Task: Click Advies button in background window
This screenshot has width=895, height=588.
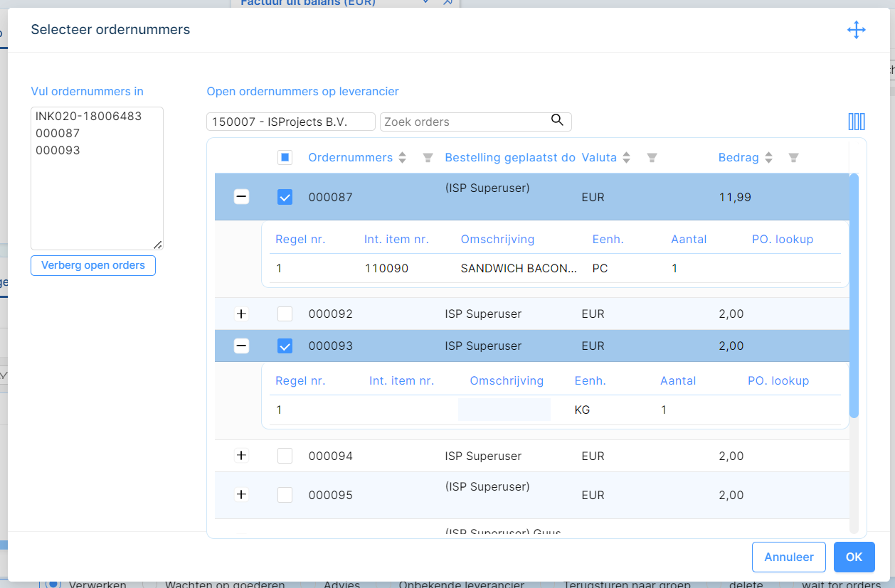Action: pyautogui.click(x=342, y=584)
